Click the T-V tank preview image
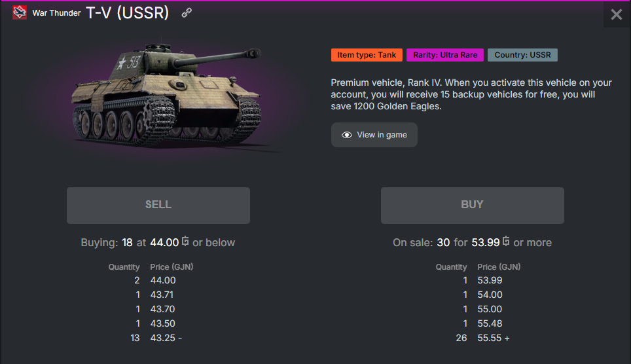The height and width of the screenshot is (364, 631). click(x=167, y=97)
